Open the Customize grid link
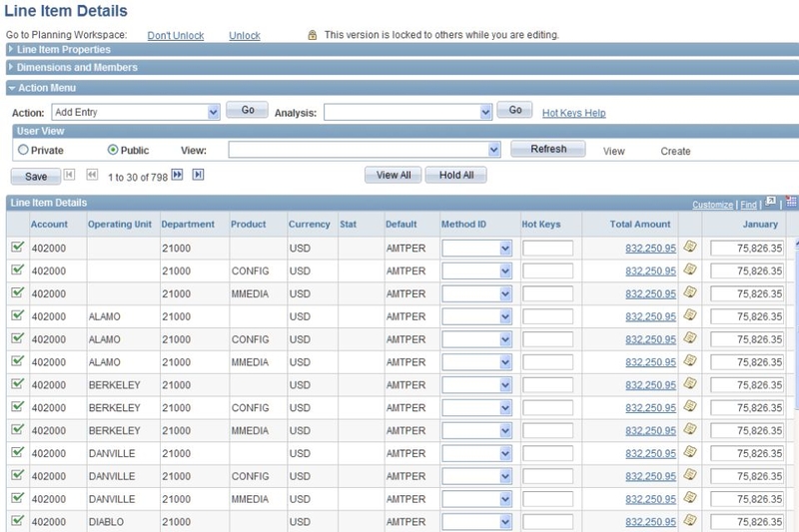This screenshot has width=799, height=532. [x=712, y=205]
